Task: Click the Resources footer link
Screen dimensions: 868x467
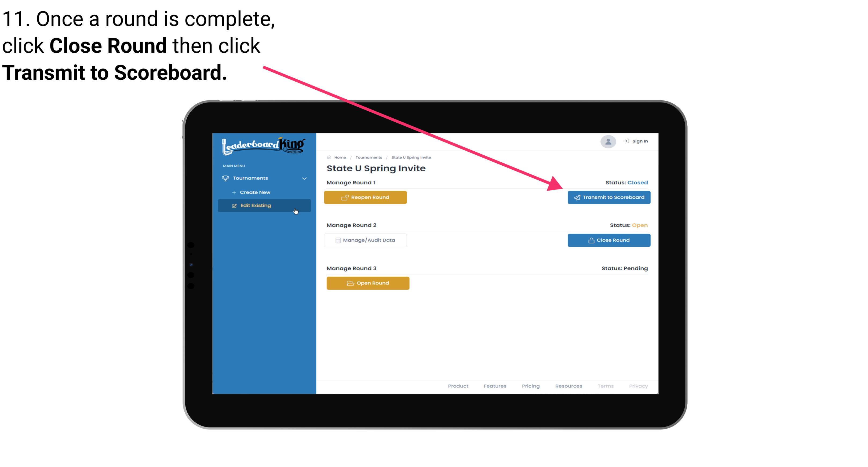Action: click(568, 386)
